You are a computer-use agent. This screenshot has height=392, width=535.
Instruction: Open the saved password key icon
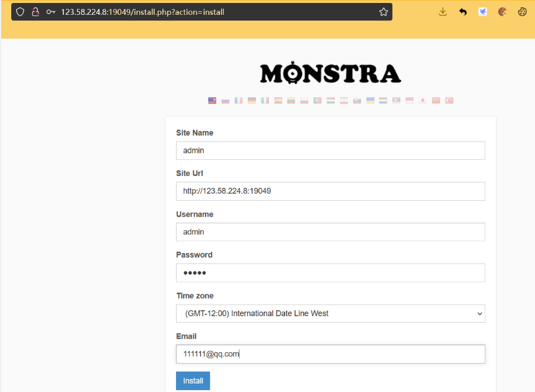point(51,12)
